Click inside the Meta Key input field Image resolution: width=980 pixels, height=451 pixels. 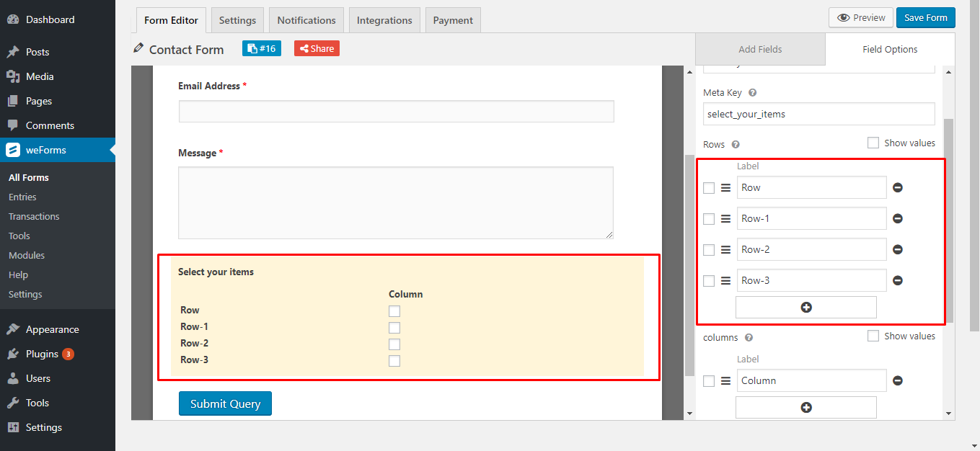818,114
